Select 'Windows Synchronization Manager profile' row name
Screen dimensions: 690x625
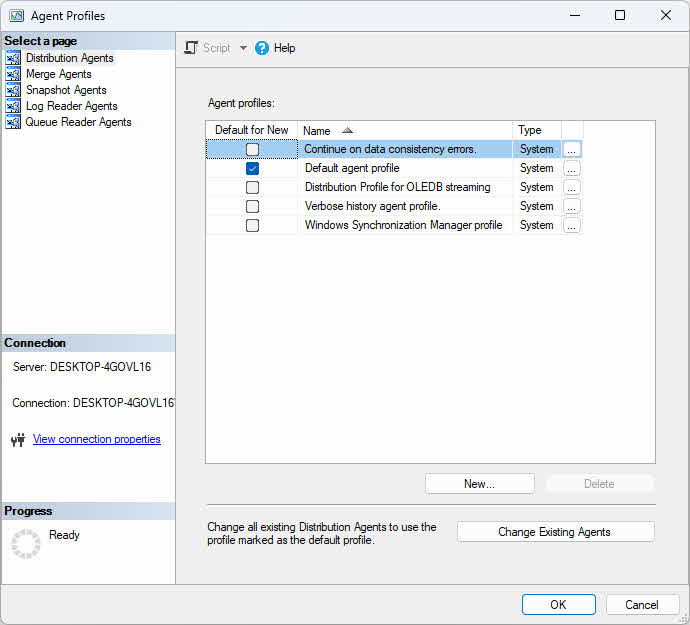[404, 225]
